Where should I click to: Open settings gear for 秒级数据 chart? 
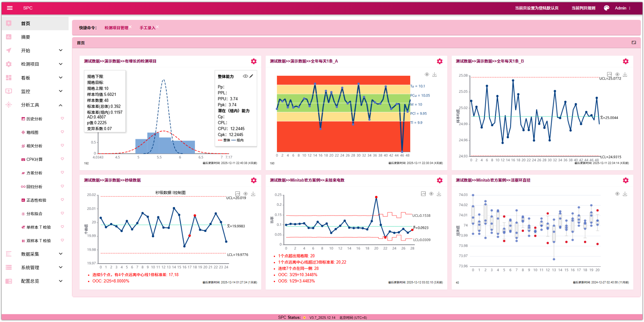point(254,180)
